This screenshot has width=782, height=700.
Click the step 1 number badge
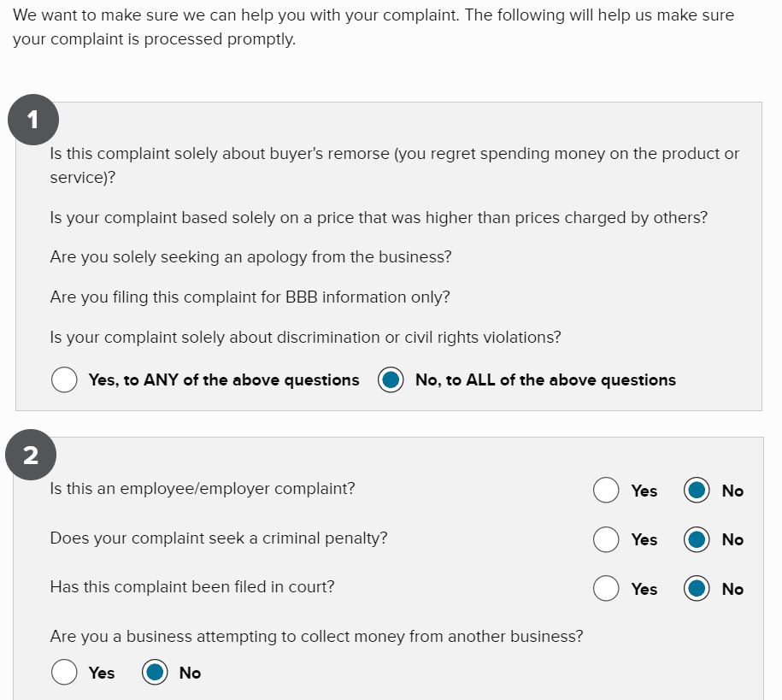point(32,119)
